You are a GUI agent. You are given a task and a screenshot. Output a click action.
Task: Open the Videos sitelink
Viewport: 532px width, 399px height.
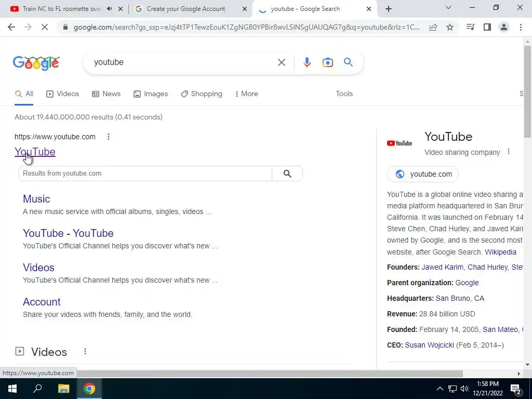click(38, 268)
